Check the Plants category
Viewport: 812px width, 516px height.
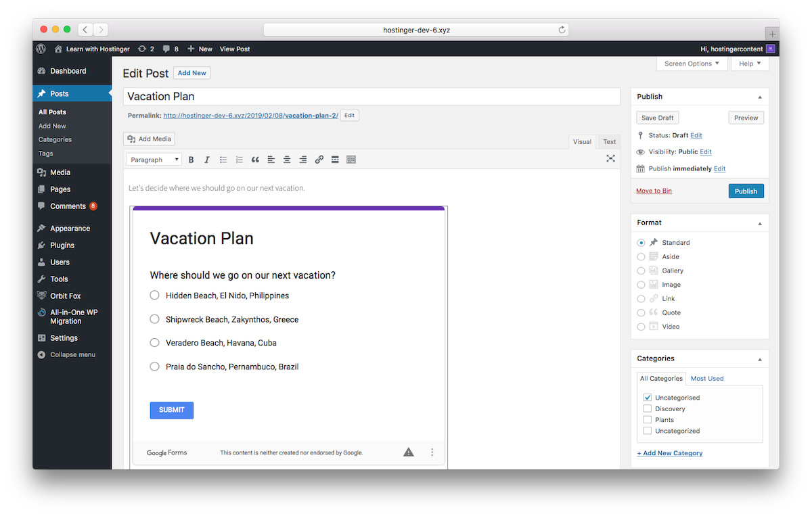point(648,420)
